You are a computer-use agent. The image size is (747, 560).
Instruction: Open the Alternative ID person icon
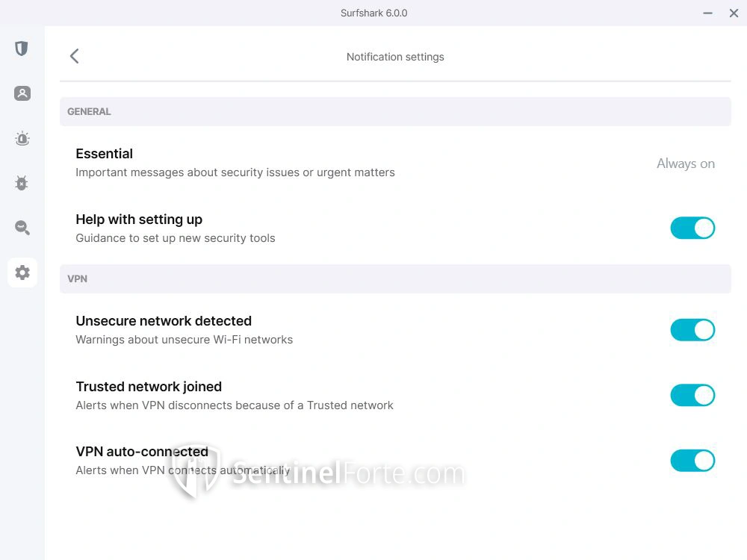[22, 93]
